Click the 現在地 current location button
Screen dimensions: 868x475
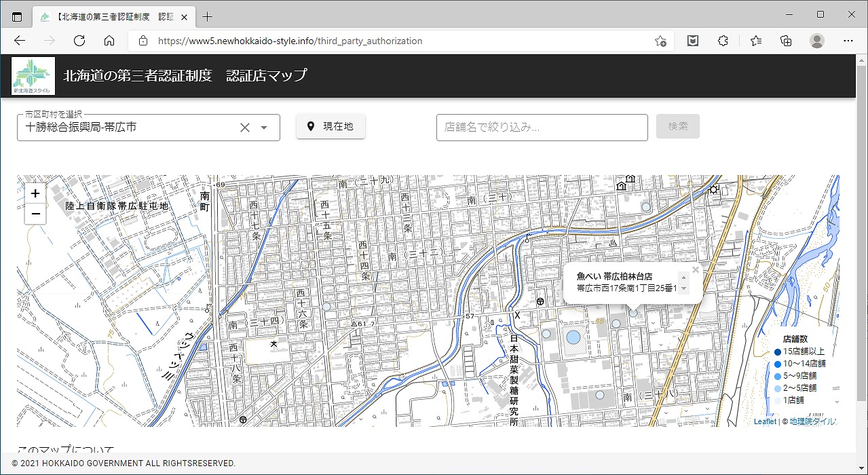(x=331, y=126)
